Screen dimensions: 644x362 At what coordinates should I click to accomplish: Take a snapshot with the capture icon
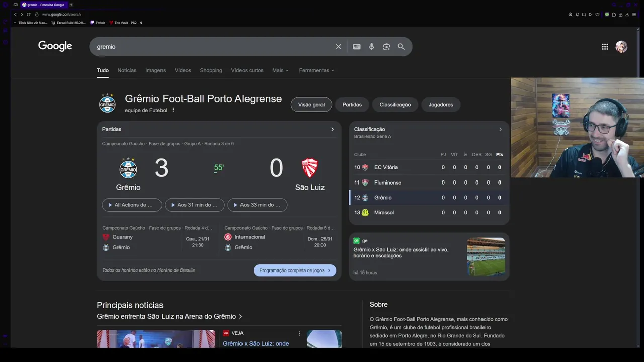pyautogui.click(x=584, y=15)
